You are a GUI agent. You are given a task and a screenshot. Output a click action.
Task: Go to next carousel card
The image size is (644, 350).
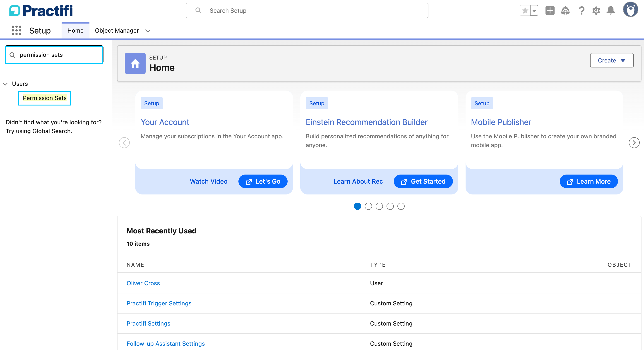pos(634,142)
